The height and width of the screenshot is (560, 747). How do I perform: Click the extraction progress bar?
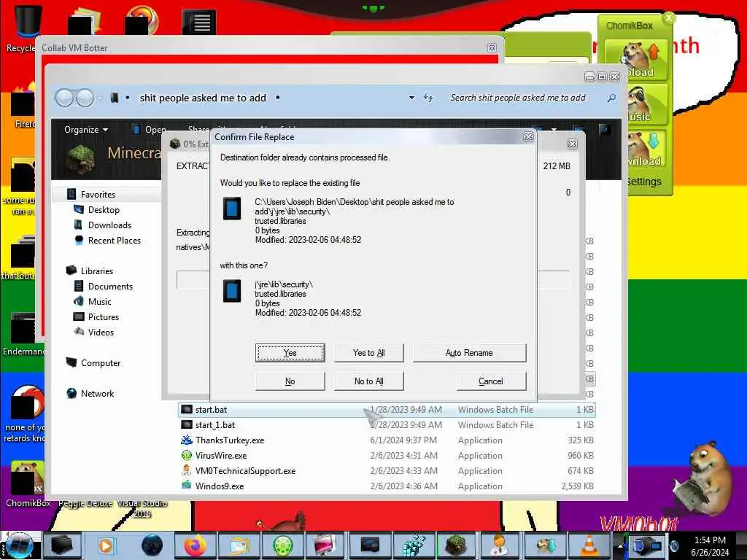(193, 279)
